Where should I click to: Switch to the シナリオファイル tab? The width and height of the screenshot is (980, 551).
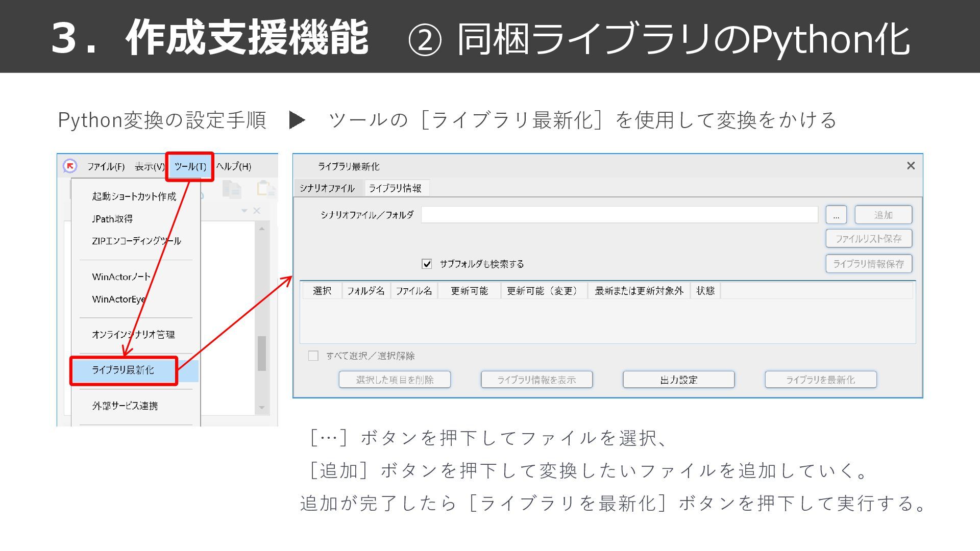tap(327, 188)
